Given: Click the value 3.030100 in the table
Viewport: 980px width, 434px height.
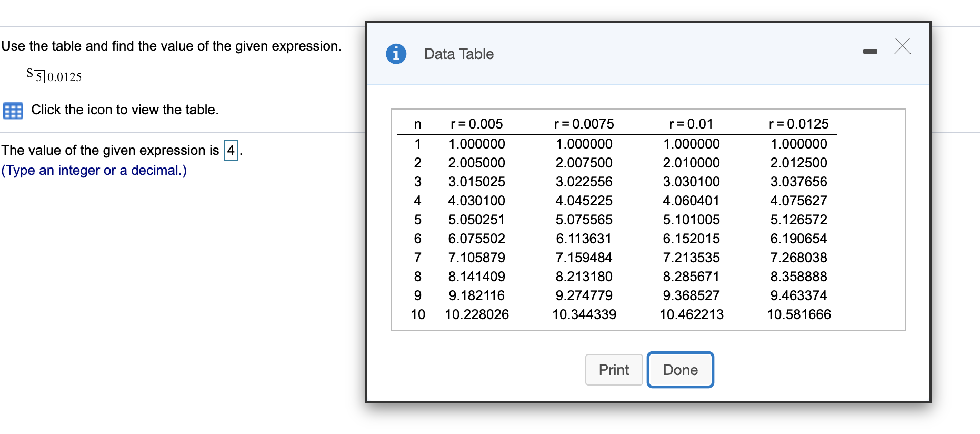Looking at the screenshot, I should coord(691,182).
